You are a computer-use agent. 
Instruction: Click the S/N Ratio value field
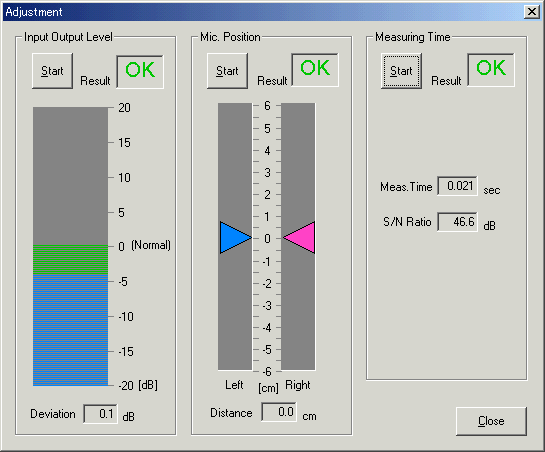click(x=457, y=222)
